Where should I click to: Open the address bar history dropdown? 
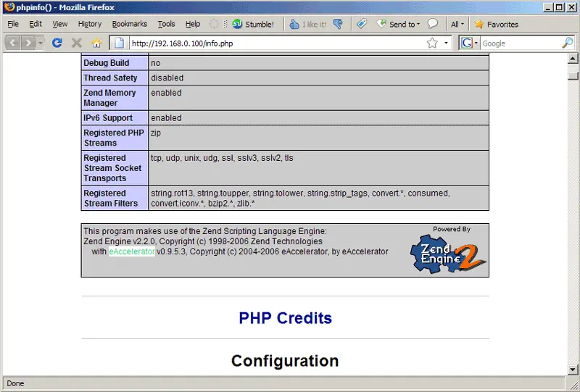click(x=446, y=43)
